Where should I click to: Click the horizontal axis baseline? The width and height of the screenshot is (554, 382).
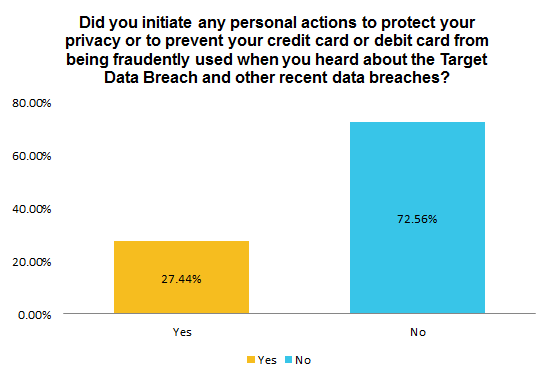click(300, 313)
